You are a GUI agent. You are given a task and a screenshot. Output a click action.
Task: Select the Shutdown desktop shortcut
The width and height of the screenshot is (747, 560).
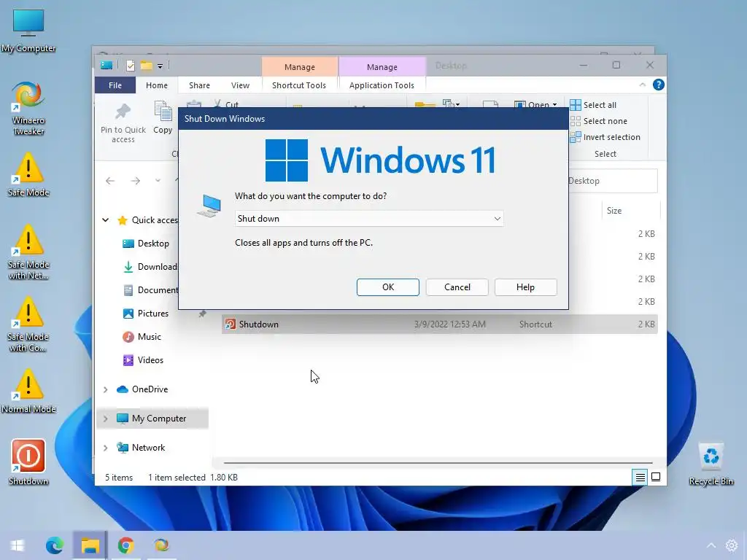pyautogui.click(x=28, y=463)
